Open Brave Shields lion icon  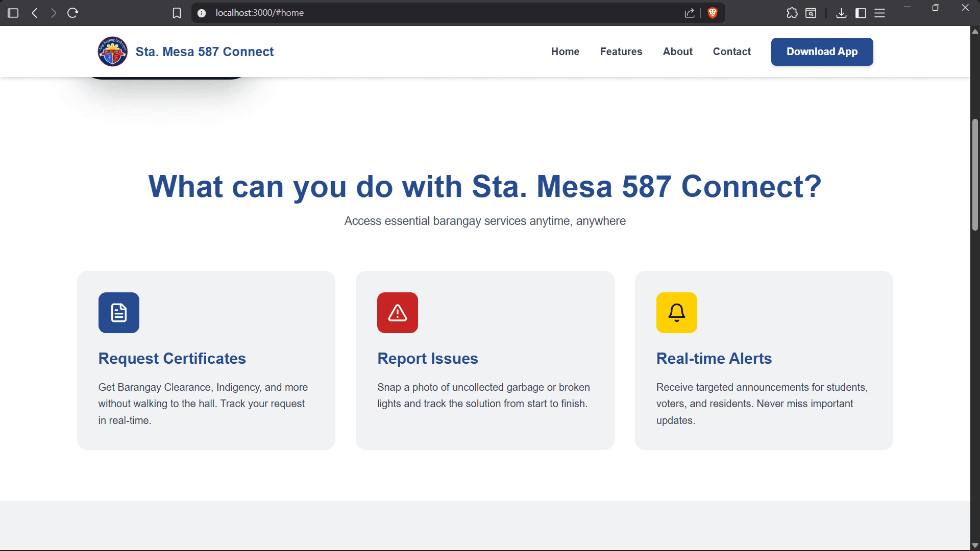713,13
